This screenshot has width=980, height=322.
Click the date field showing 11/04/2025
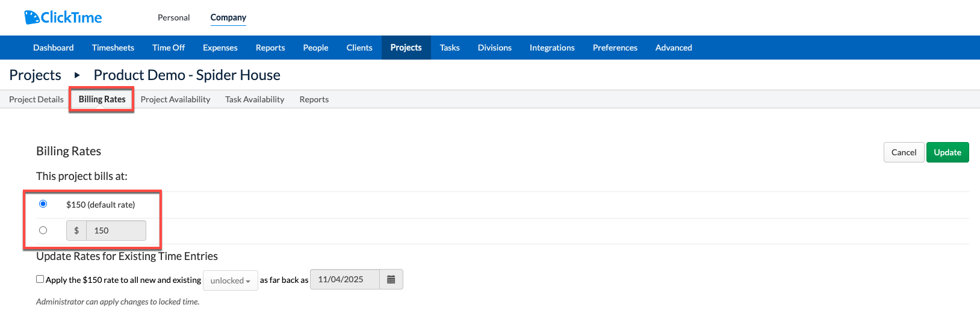(x=345, y=279)
